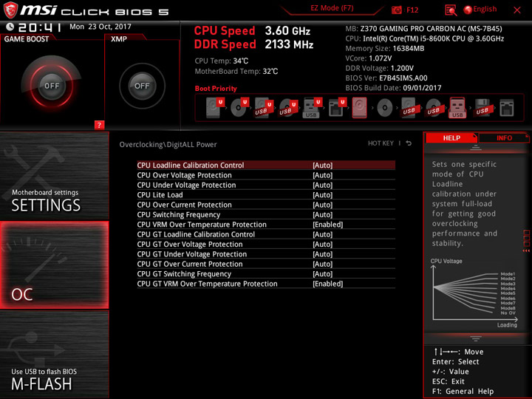This screenshot has width=532, height=399.
Task: Click the date Mon 23 Oct, 2017
Action: [100, 27]
